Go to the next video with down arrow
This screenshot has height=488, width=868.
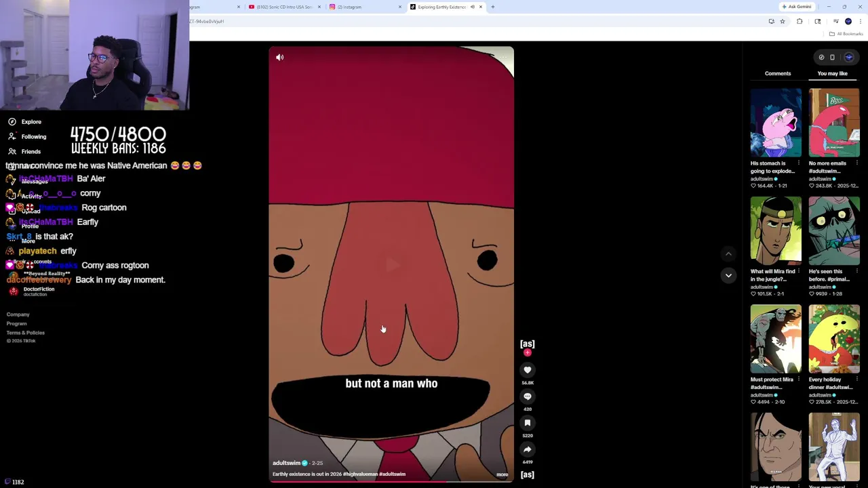click(728, 275)
